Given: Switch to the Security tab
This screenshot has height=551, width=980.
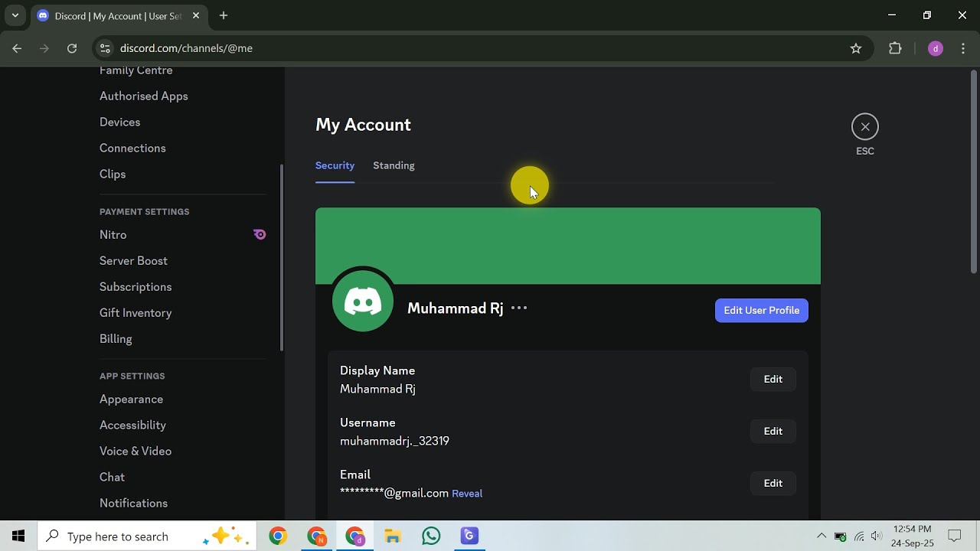Looking at the screenshot, I should click(x=335, y=165).
